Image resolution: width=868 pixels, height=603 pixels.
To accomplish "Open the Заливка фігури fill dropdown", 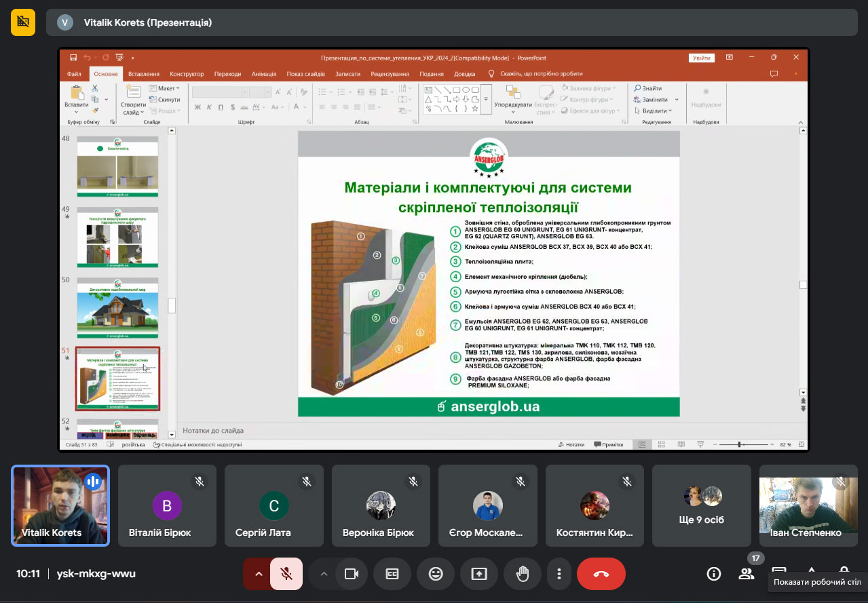I will pyautogui.click(x=588, y=88).
